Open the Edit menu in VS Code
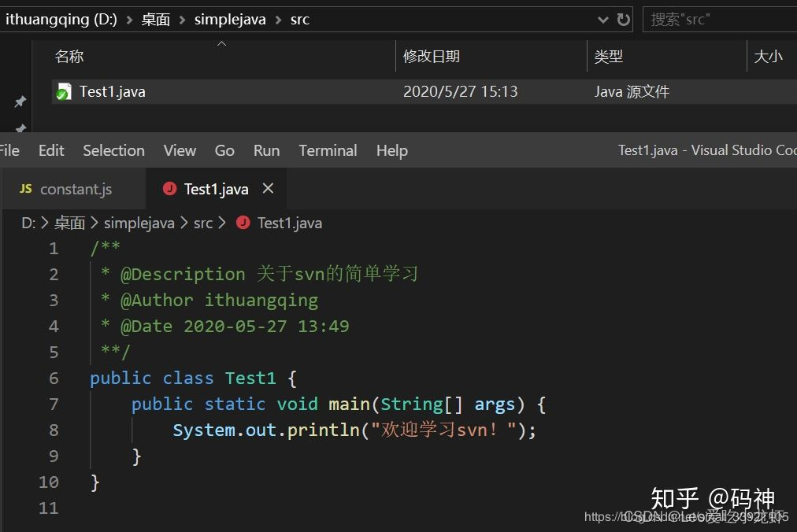 click(51, 150)
